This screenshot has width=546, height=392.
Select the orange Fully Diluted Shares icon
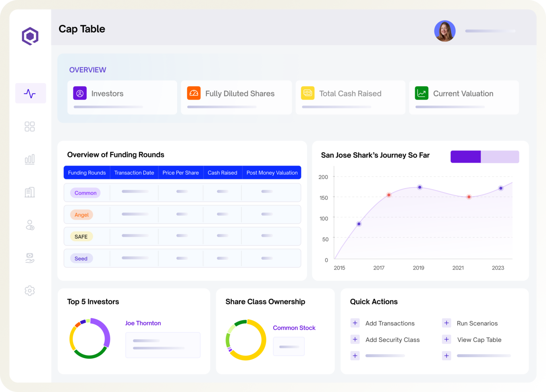point(194,93)
